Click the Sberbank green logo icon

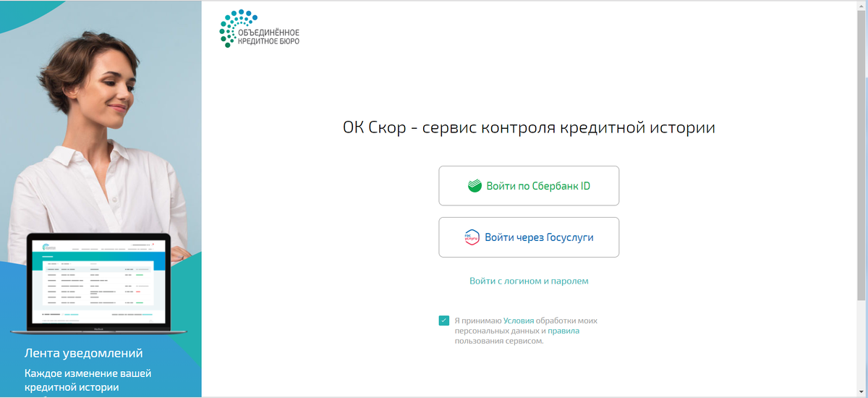point(475,186)
